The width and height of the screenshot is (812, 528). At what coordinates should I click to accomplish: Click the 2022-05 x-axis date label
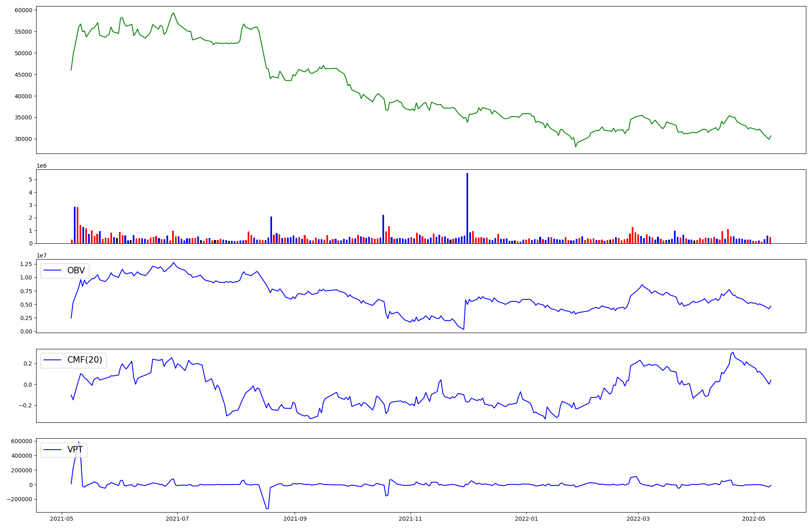[754, 519]
